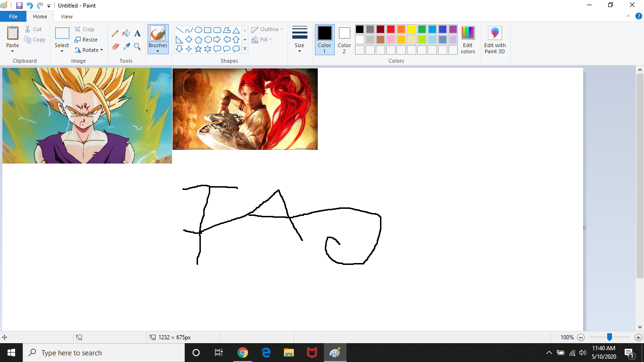Switch to the Home tab
Screen dimensions: 644x362
pos(40,16)
